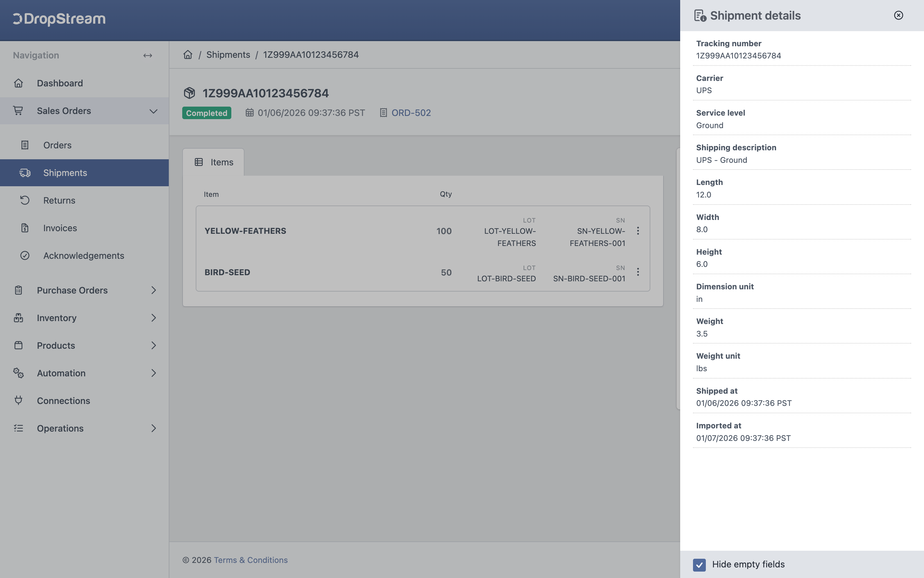
Task: Collapse the Sales Orders chevron
Action: pyautogui.click(x=153, y=111)
